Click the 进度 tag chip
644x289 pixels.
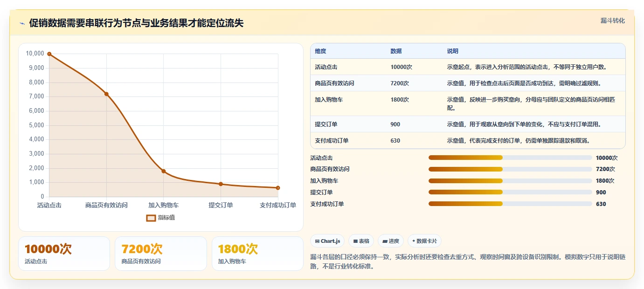(x=391, y=241)
